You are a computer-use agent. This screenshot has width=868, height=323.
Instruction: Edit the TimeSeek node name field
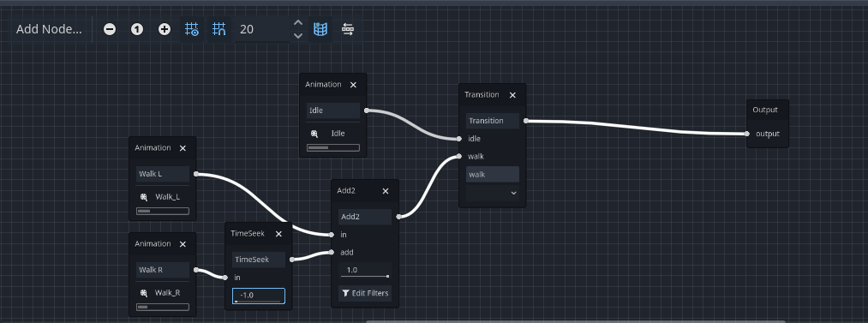click(259, 260)
